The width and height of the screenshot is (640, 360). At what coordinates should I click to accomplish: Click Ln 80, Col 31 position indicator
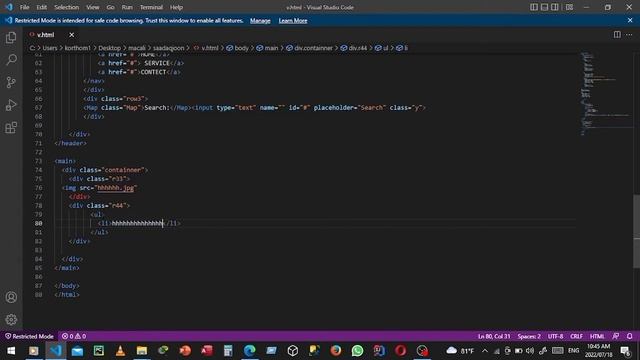point(494,336)
